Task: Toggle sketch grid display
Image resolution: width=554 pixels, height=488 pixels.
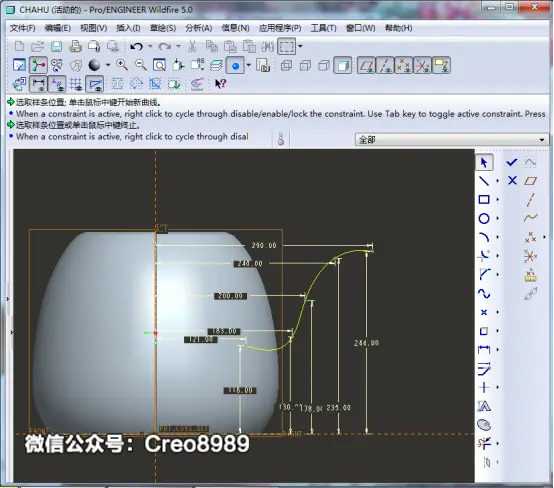Action: [x=76, y=84]
